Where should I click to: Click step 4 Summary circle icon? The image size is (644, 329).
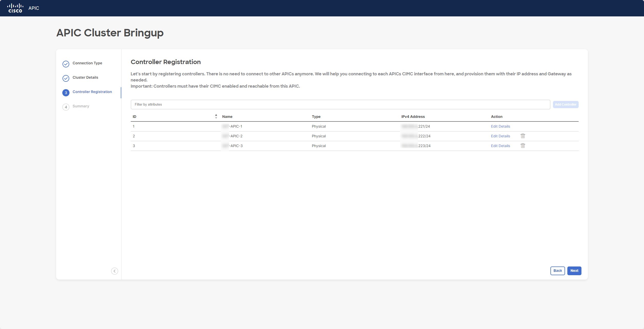(66, 107)
